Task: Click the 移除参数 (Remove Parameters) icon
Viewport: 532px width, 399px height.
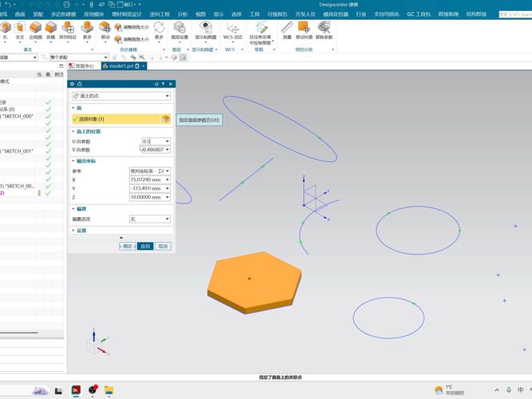Action: pyautogui.click(x=324, y=28)
